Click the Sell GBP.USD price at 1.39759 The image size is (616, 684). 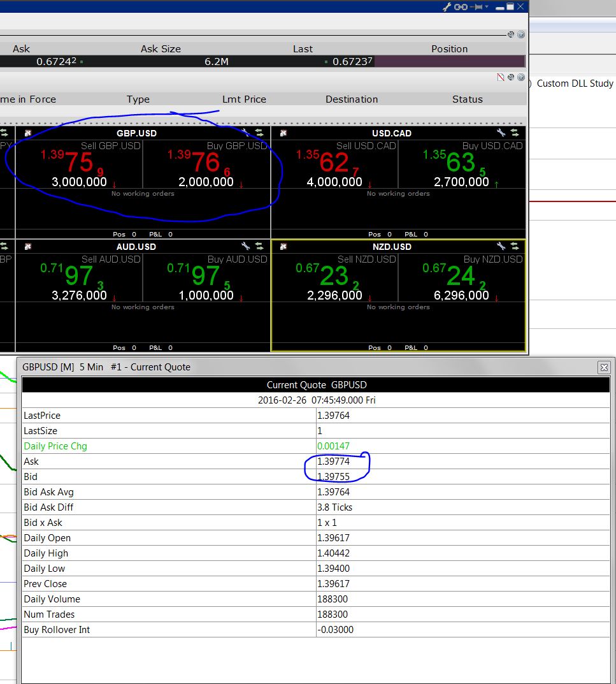coord(73,163)
